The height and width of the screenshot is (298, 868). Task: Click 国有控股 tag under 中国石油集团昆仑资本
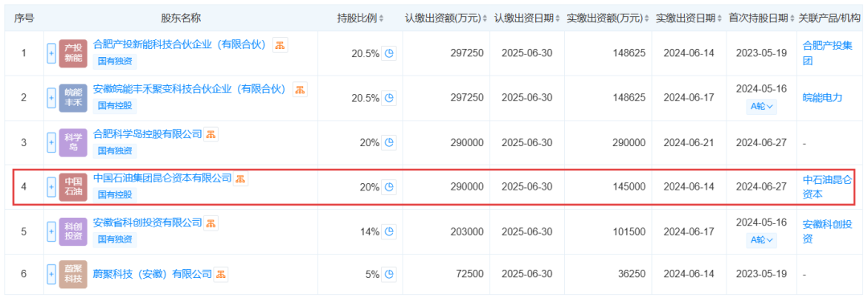click(115, 194)
